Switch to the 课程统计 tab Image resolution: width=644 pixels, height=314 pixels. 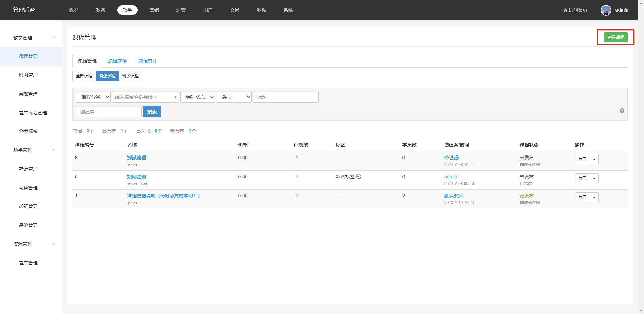point(147,61)
